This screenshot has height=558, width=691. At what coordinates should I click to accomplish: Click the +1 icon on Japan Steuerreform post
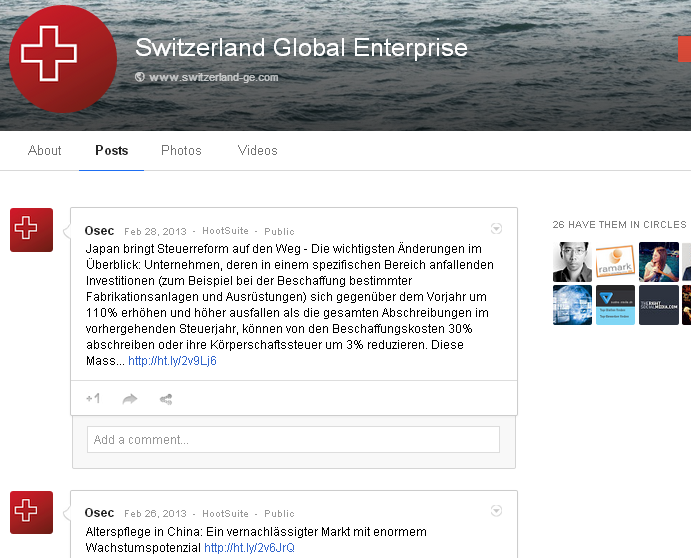pos(93,398)
